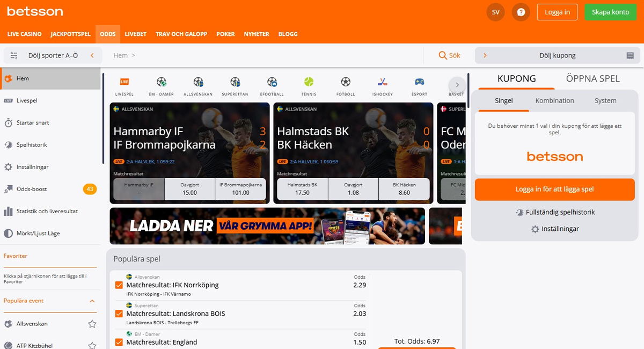Select the Ishockey sticks icon
This screenshot has width=644, height=349.
coord(383,82)
